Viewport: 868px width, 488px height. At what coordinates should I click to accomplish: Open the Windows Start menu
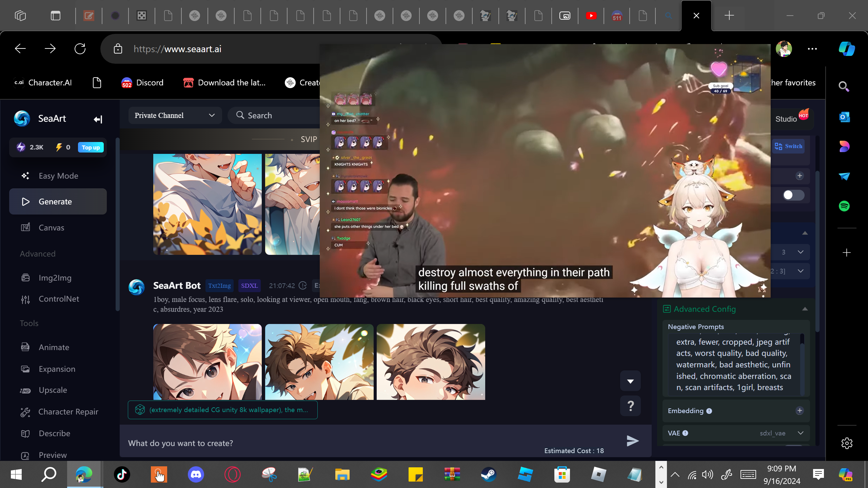point(16,474)
